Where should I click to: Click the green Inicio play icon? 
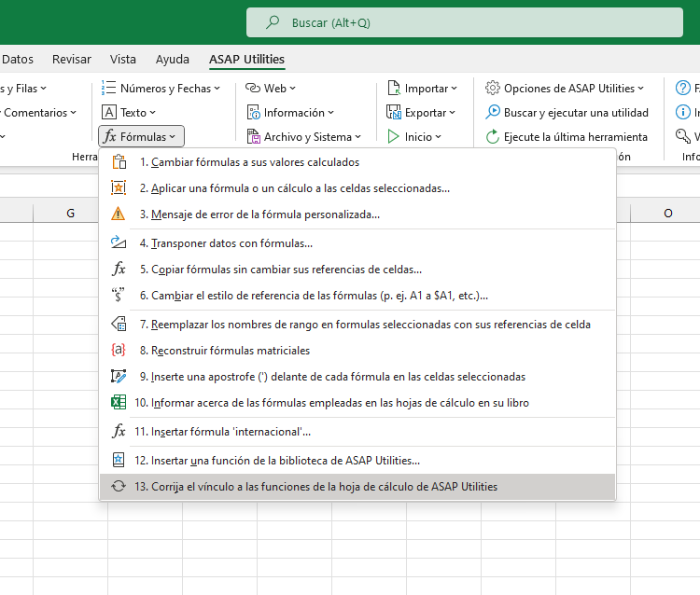(x=393, y=136)
